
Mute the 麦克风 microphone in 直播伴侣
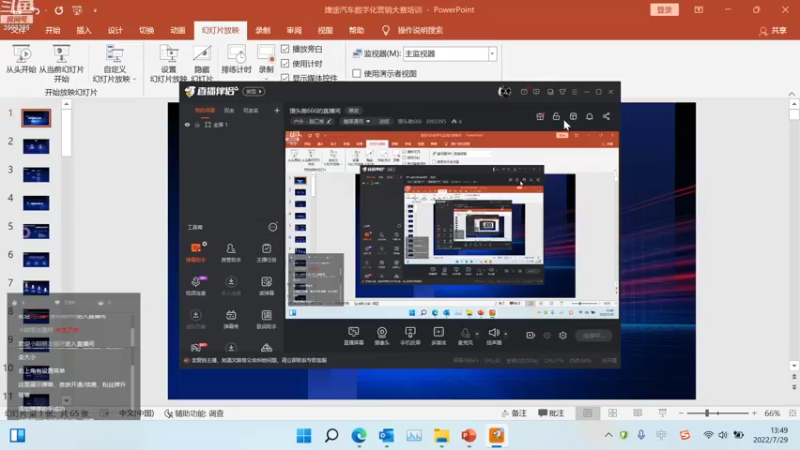(465, 336)
